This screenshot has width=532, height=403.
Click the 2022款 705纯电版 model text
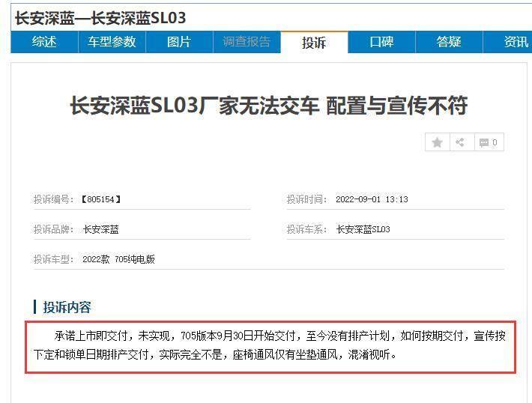click(118, 259)
